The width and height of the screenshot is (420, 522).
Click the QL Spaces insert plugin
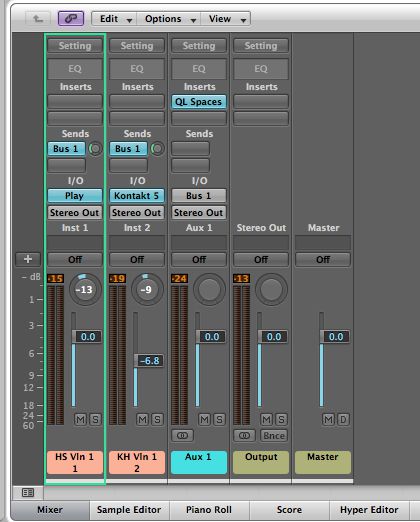[199, 102]
